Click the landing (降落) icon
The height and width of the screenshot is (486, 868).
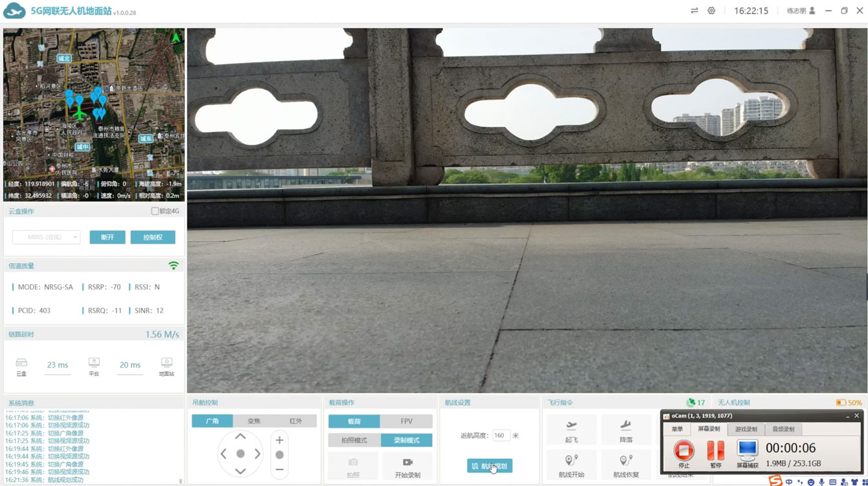(626, 426)
